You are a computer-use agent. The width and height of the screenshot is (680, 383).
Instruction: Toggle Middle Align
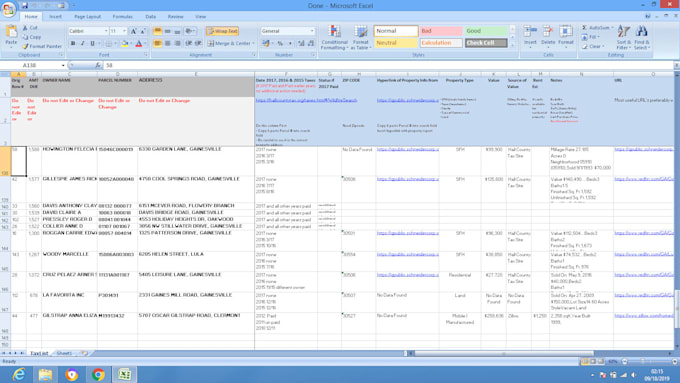tap(167, 31)
